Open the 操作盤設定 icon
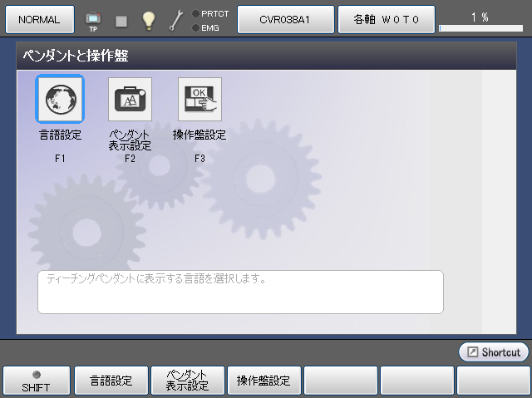Screen dimensions: 532x398 click(199, 99)
